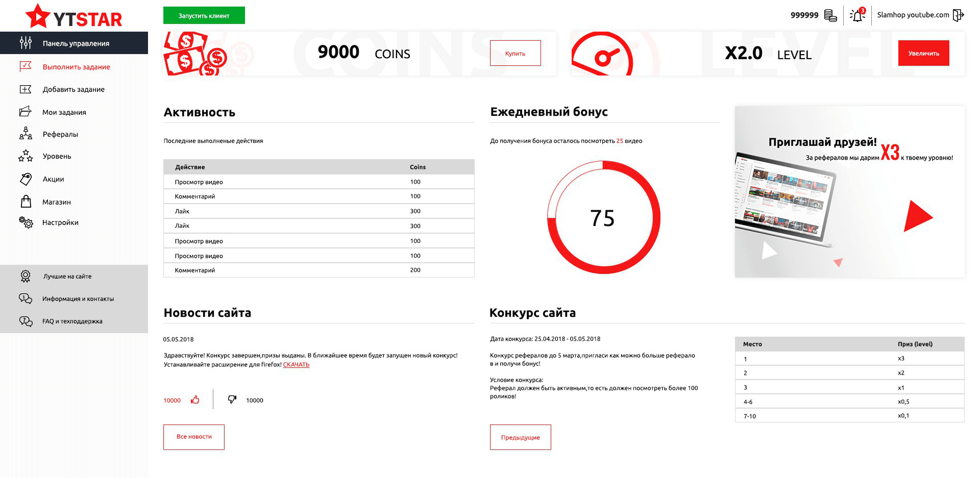Image resolution: width=980 pixels, height=478 pixels.
Task: Open the Приглашай друзей referral banner
Action: (850, 192)
